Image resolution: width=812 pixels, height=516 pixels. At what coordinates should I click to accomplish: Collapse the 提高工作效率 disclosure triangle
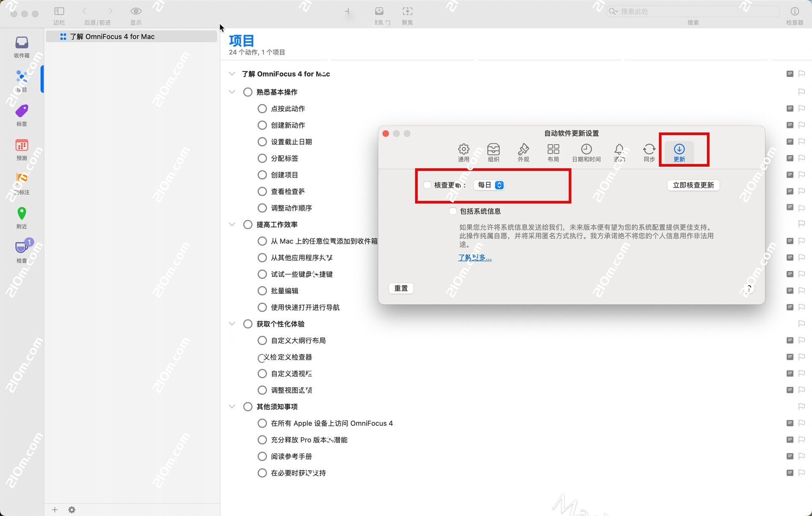coord(232,224)
